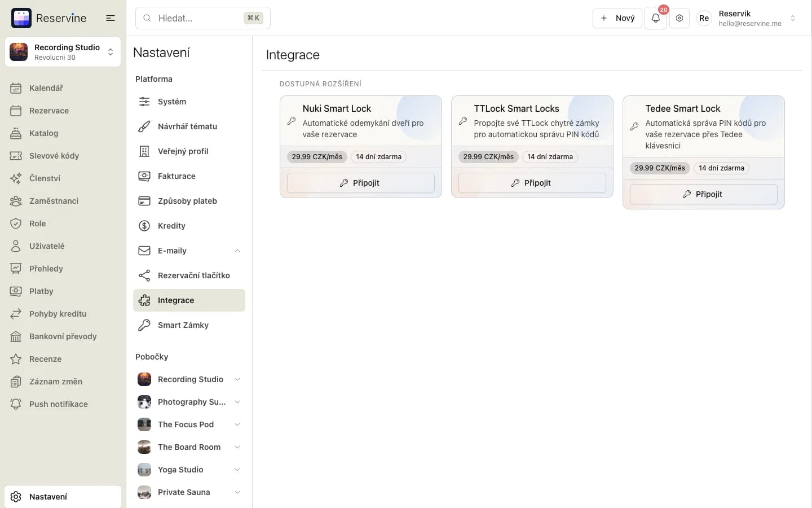Select the Integrace settings item

189,300
